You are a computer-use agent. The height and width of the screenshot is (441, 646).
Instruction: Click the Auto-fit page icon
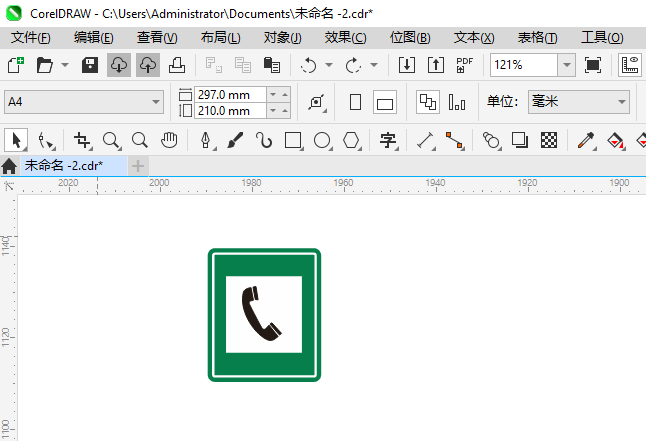tap(316, 102)
